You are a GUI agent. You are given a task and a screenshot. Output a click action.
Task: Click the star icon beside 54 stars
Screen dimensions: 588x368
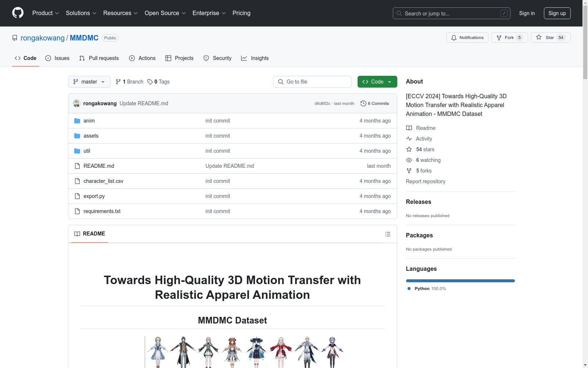409,149
